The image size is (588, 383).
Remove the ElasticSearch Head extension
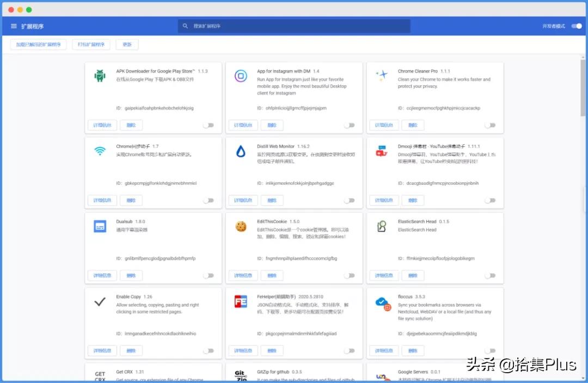click(x=413, y=275)
